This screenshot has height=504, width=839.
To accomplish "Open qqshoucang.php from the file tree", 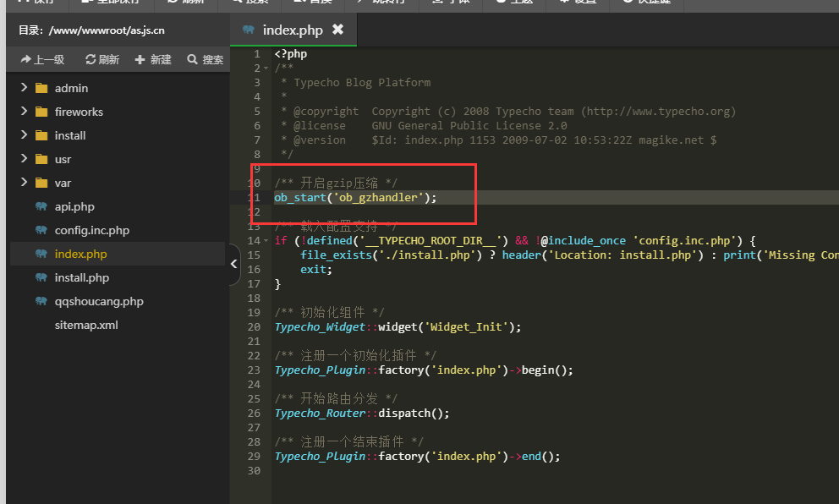I will click(x=99, y=301).
